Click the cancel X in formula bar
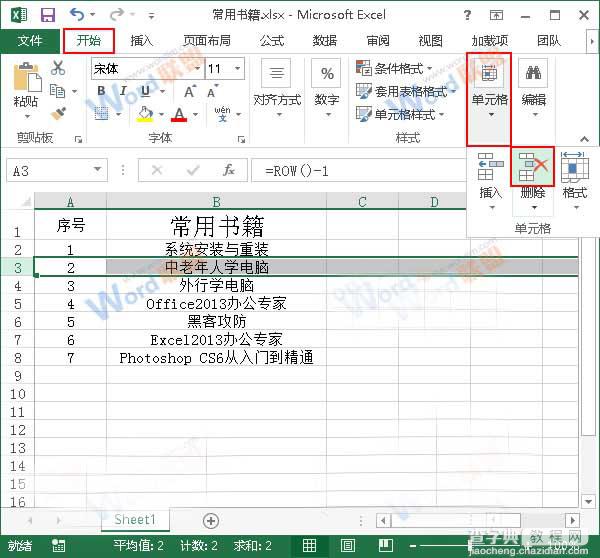 (157, 170)
